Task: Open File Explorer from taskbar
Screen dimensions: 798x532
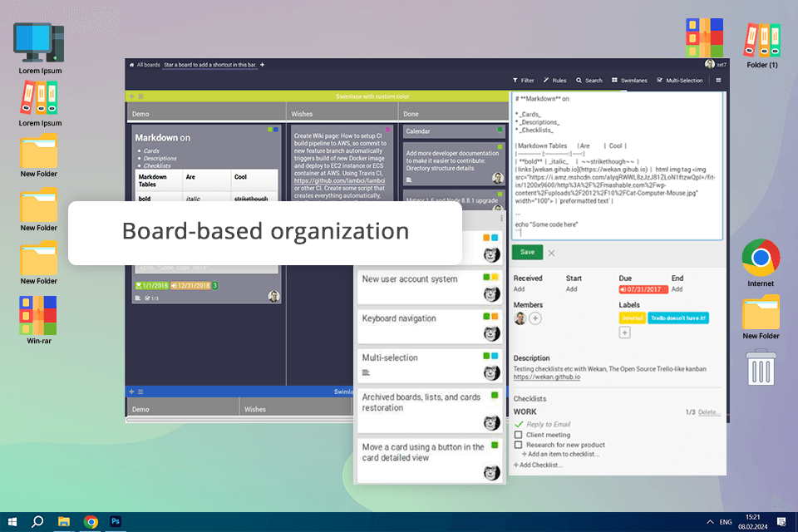Action: coord(64,522)
